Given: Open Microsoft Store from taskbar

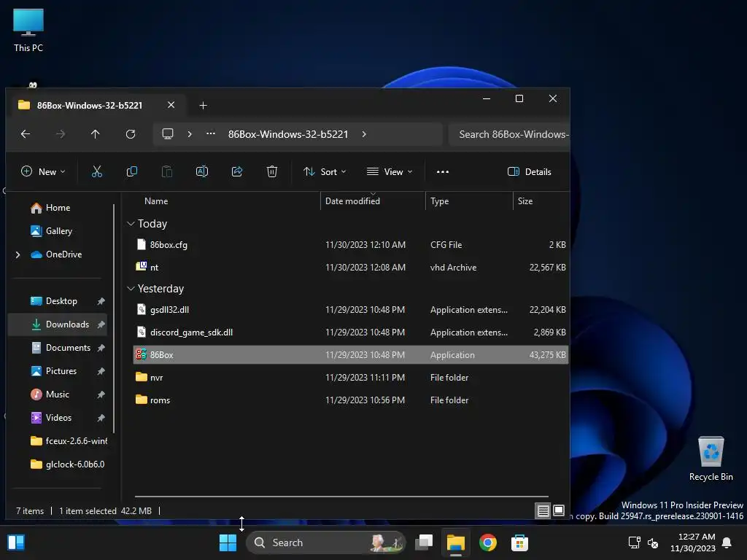Looking at the screenshot, I should tap(519, 542).
